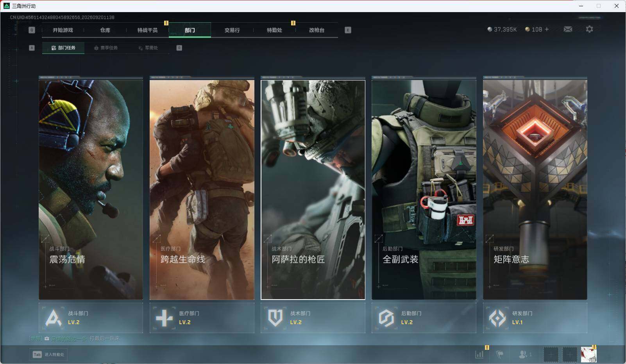
Task: Open the flag icon in bottom bar
Action: [500, 354]
